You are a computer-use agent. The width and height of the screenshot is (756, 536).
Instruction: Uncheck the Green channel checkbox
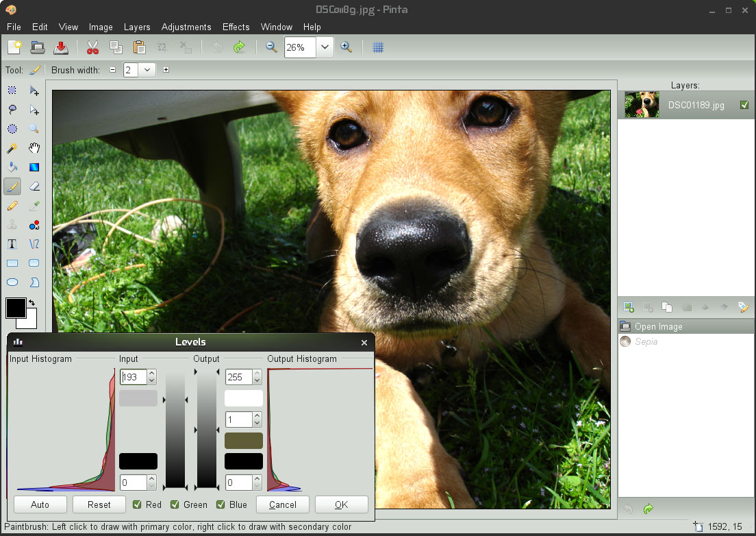[175, 504]
